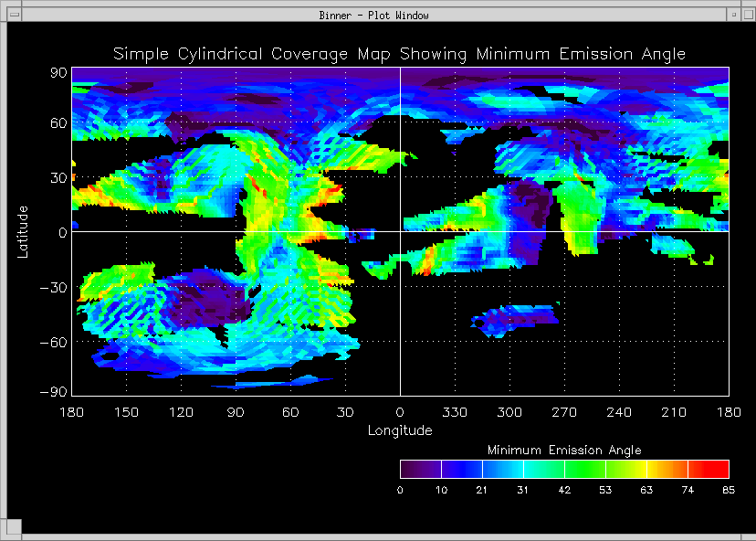
Task: Click the 'Latitude' axis label
Action: click(x=25, y=231)
